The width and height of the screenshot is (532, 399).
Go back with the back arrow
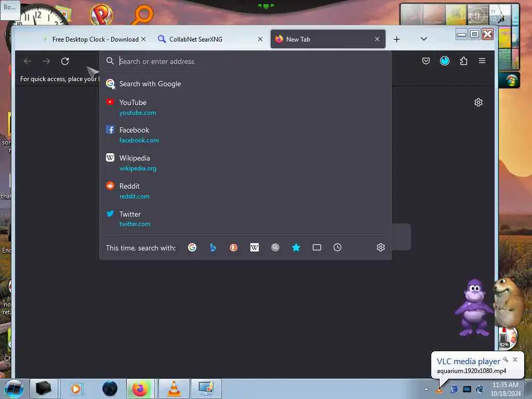point(28,61)
